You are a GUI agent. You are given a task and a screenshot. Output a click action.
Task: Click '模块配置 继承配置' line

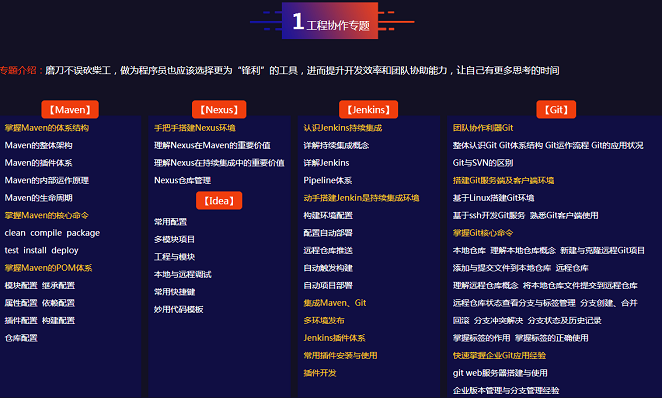pos(40,286)
